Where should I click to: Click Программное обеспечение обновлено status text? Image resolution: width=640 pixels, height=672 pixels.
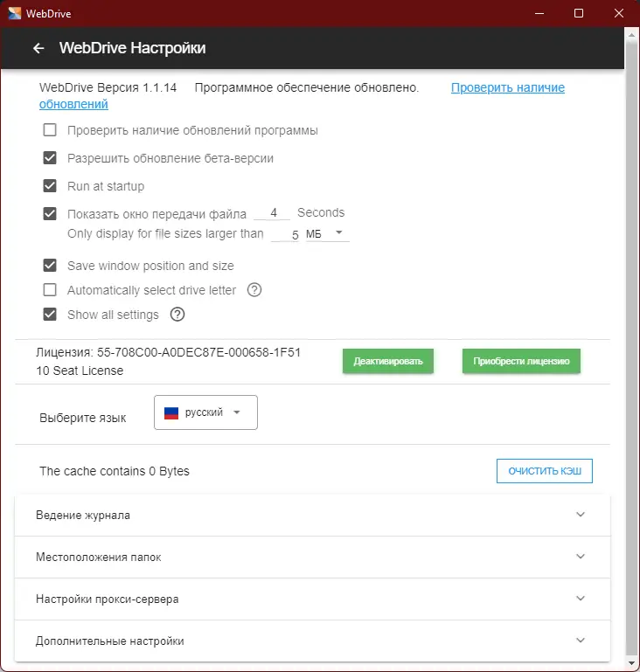[x=307, y=87]
